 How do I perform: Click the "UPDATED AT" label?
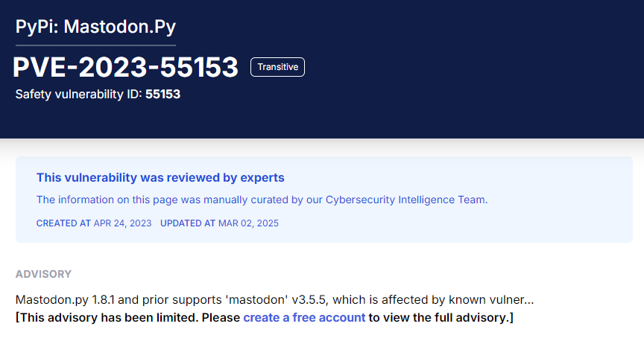click(188, 223)
